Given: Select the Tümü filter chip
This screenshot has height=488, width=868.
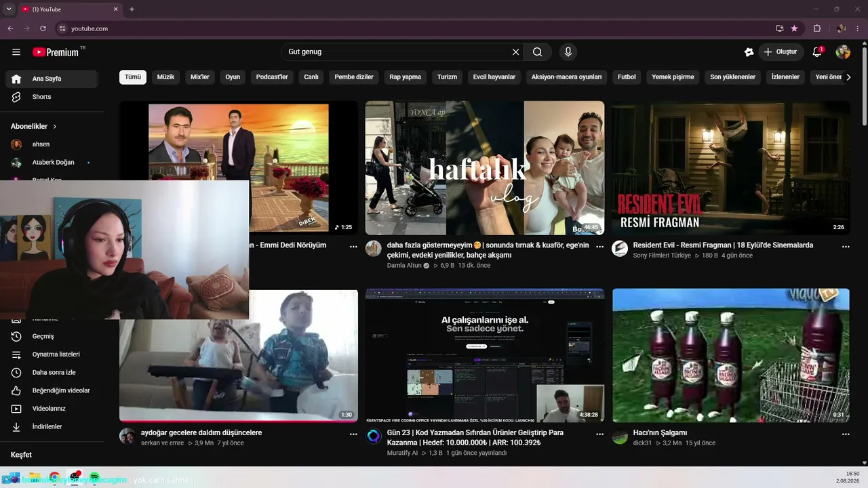Looking at the screenshot, I should [133, 77].
